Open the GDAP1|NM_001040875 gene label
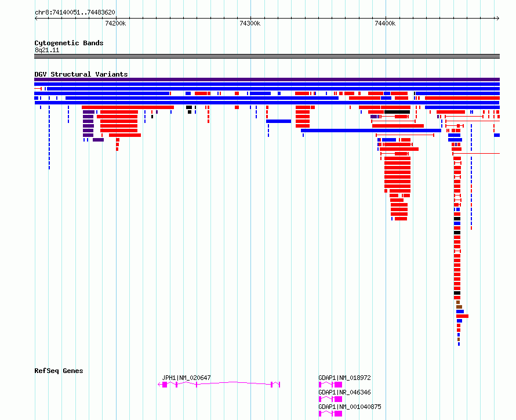 (x=350, y=407)
